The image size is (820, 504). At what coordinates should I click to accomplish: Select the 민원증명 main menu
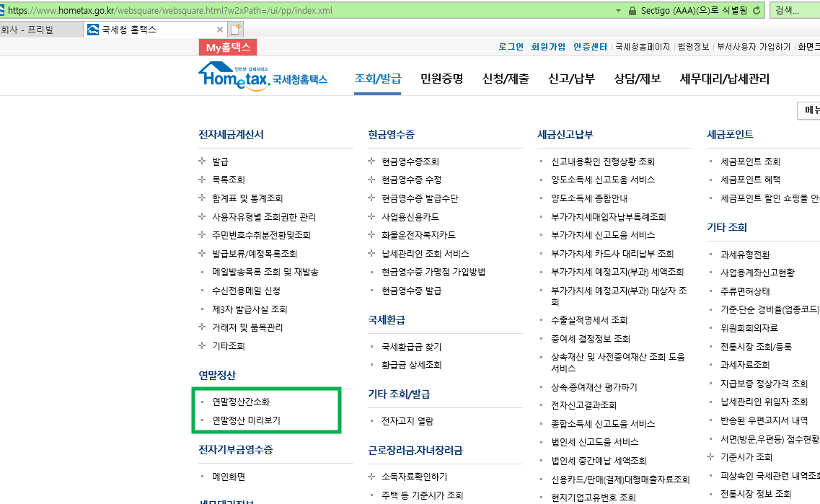pyautogui.click(x=442, y=79)
